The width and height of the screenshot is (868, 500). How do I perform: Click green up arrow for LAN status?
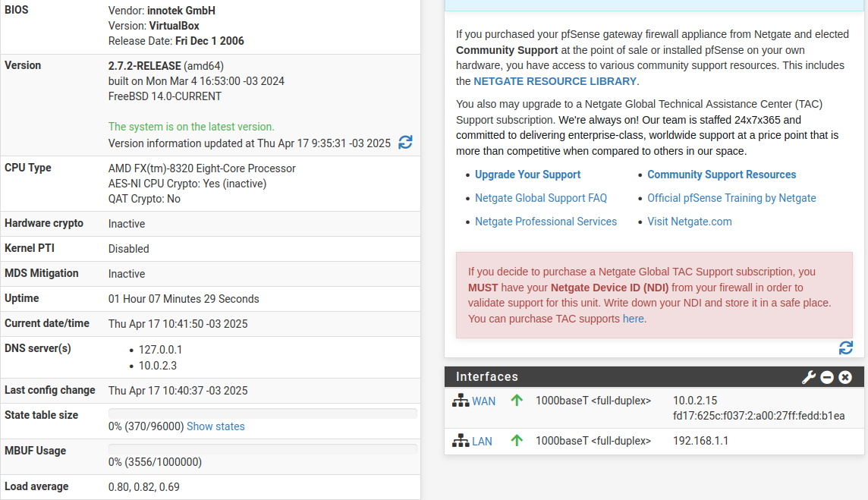[517, 440]
